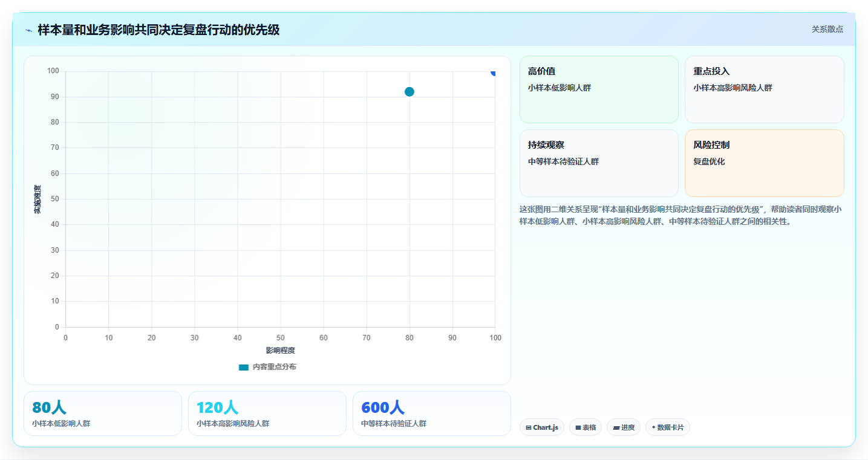Viewport: 868px width, 460px height.
Task: Click 小样本低影响人群 caption under 80人
Action: click(61, 424)
